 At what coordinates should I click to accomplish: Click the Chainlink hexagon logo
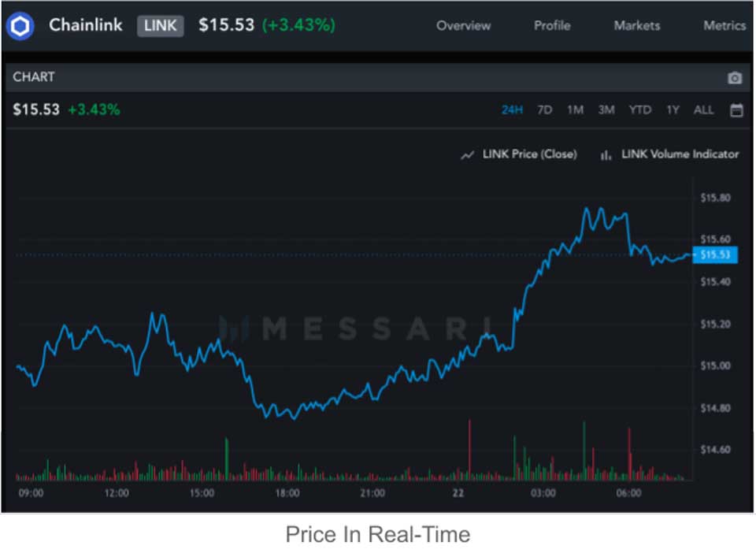pos(20,26)
